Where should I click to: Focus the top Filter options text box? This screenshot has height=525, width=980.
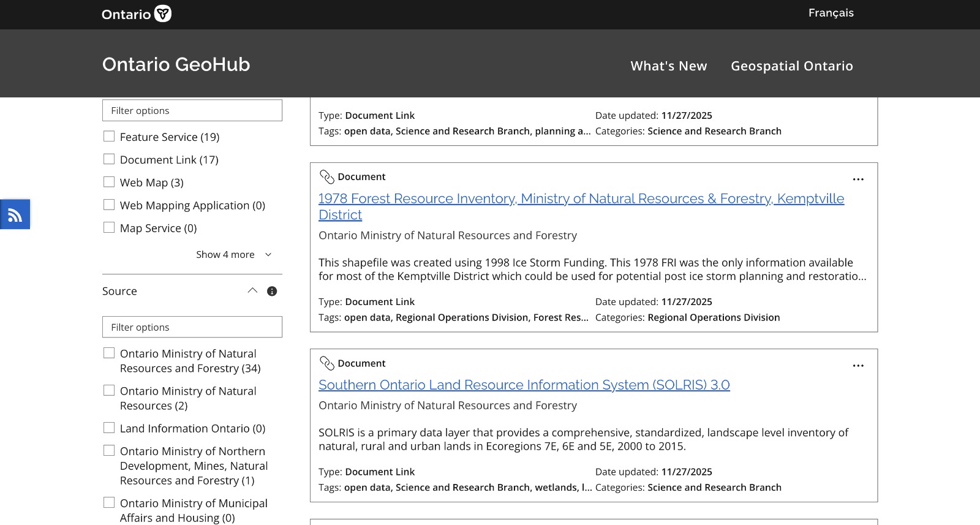(x=192, y=111)
